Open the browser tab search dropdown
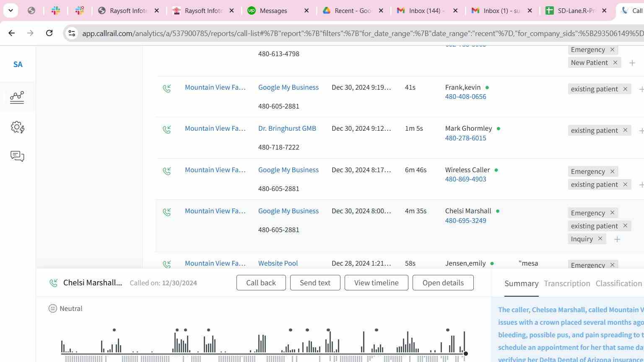Image resolution: width=644 pixels, height=362 pixels. [10, 10]
